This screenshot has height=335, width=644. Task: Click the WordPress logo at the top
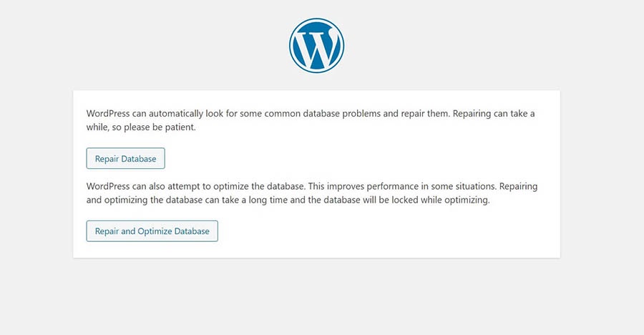317,45
